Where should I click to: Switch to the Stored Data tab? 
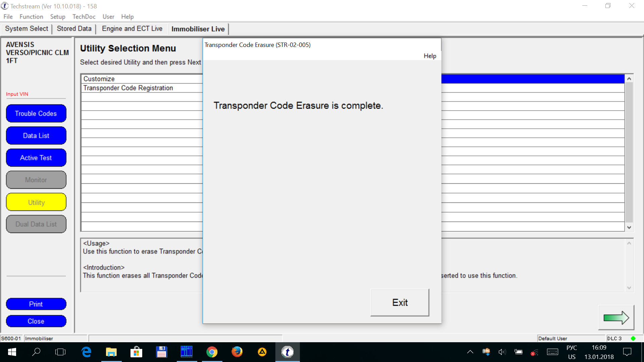point(74,29)
